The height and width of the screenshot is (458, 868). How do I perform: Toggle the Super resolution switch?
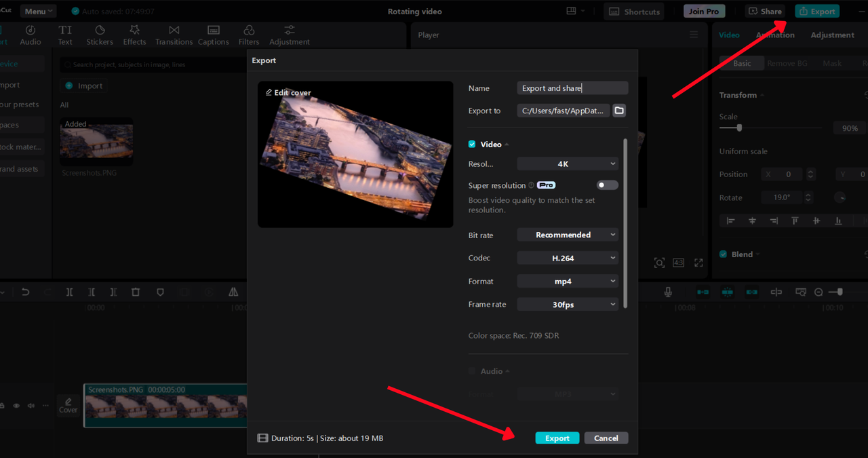tap(607, 185)
